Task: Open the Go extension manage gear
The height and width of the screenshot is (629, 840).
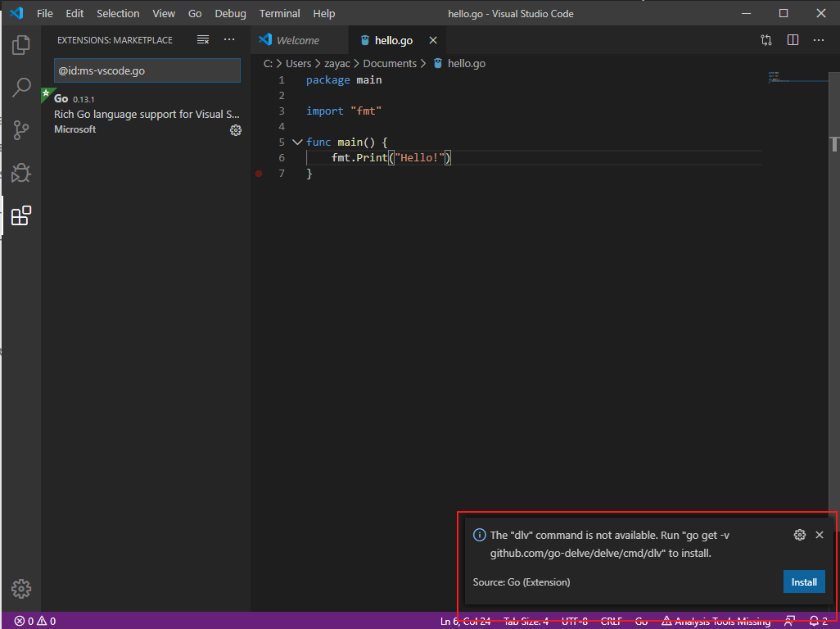Action: pos(236,130)
